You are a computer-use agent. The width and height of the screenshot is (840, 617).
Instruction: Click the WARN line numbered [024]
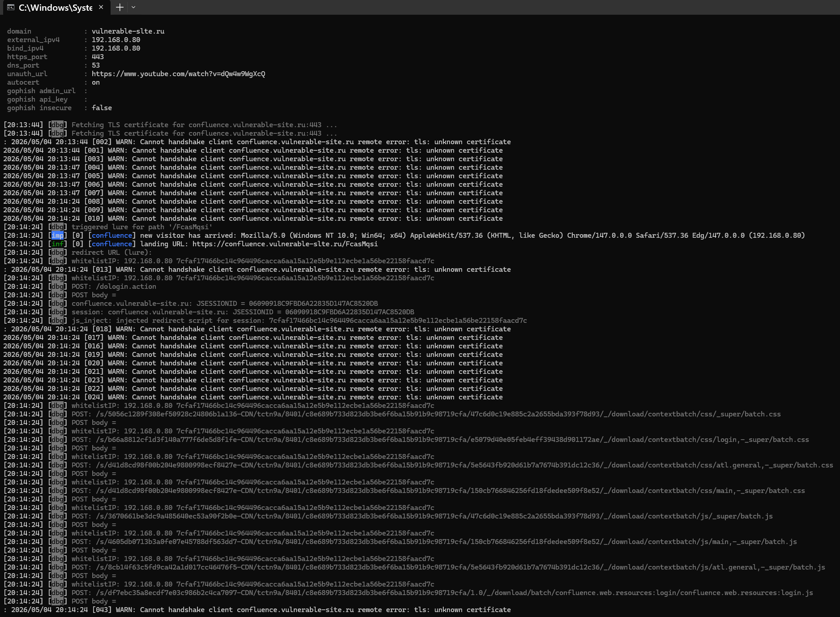pos(253,397)
